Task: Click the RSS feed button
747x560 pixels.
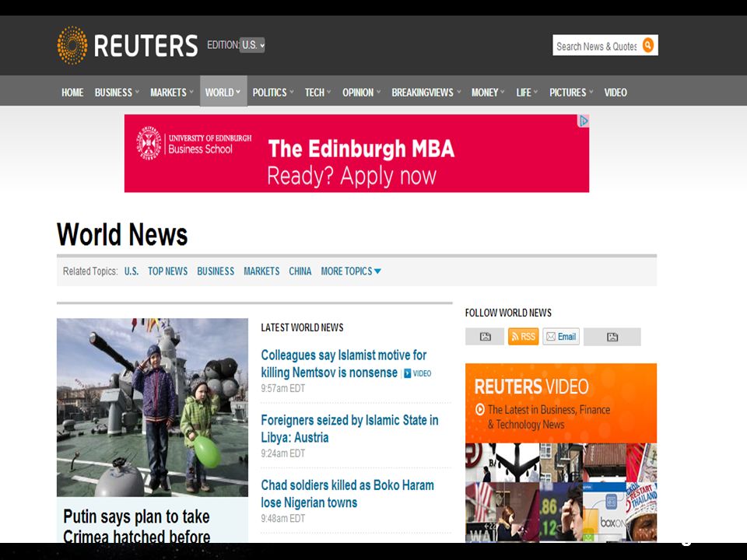Action: 523,337
